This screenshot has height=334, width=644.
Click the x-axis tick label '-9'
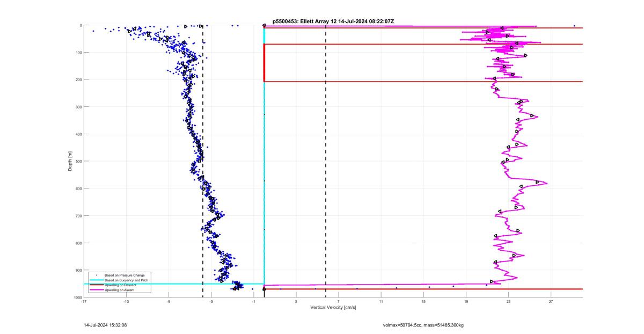pyautogui.click(x=169, y=301)
